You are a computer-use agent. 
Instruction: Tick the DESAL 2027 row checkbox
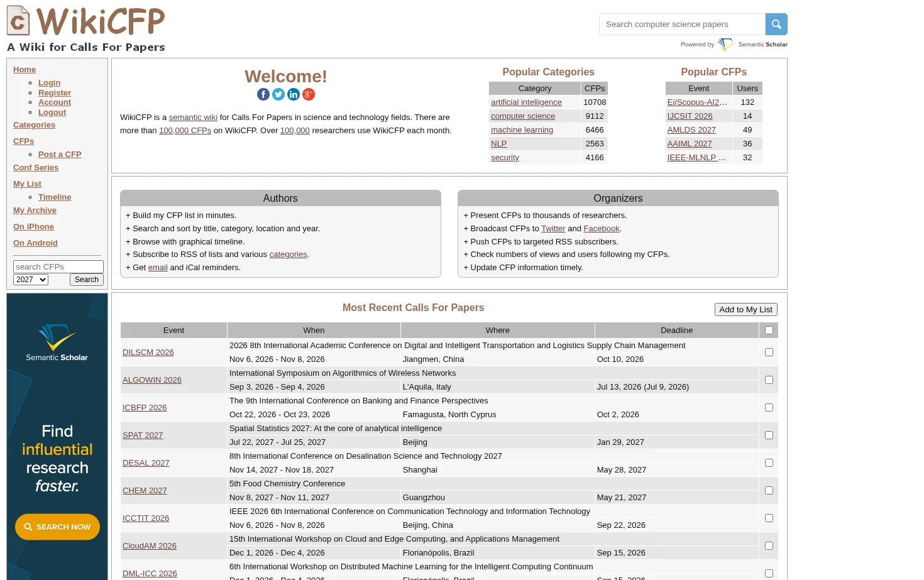[x=769, y=463]
